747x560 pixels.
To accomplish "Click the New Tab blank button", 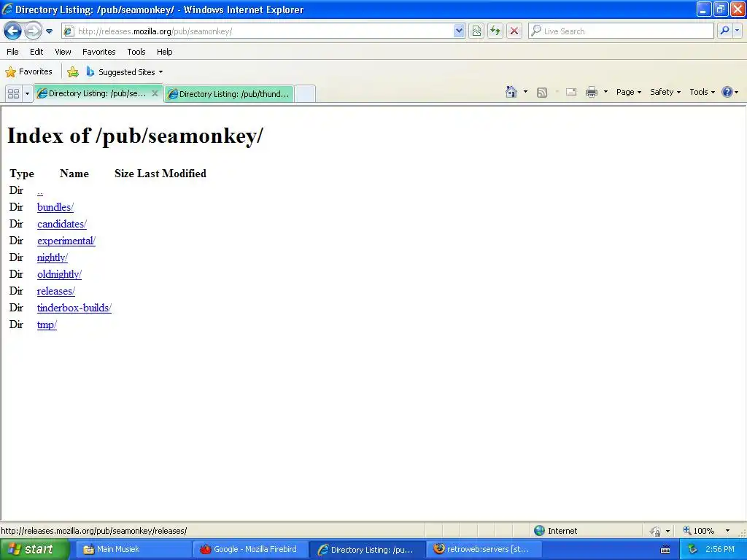I will [305, 94].
